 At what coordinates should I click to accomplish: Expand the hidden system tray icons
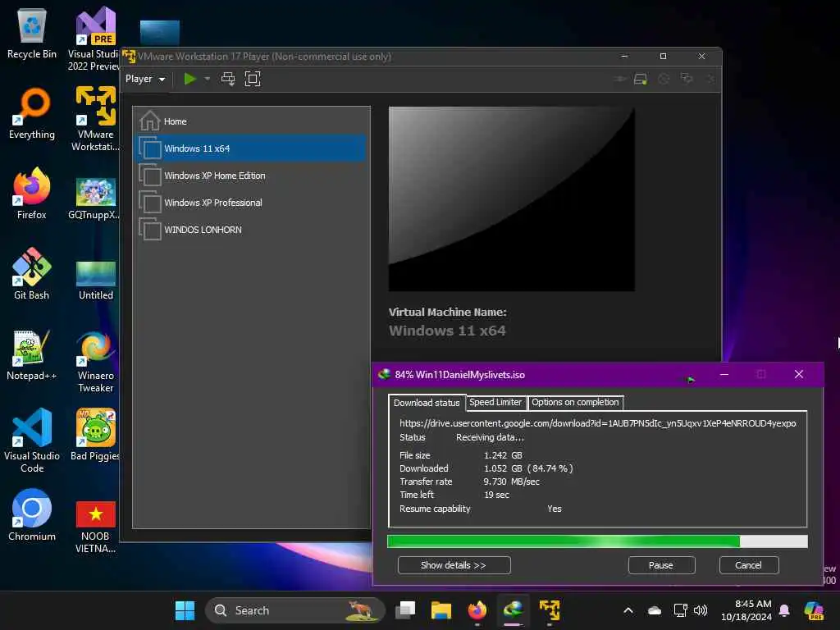coord(628,610)
